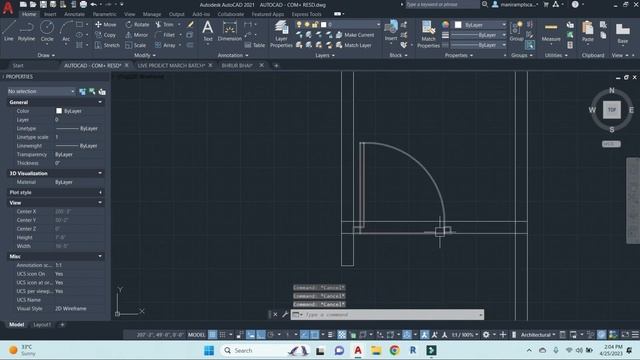Expand the Modify panel flyout
This screenshot has width=640, height=360.
click(144, 55)
